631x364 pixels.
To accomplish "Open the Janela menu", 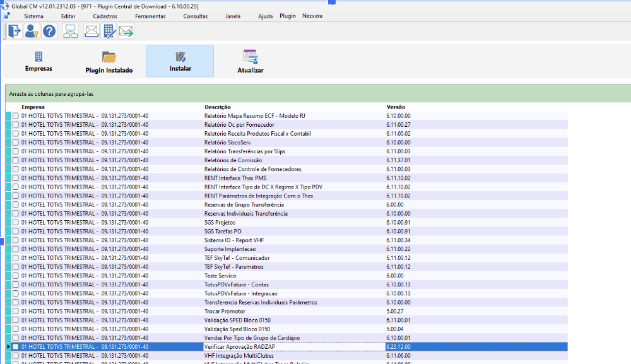I will tap(233, 16).
